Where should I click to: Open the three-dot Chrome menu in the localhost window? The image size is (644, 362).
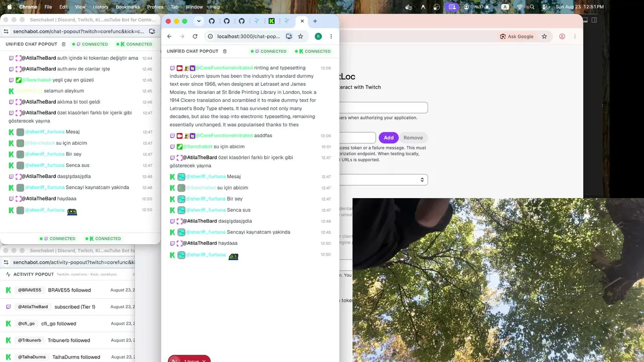331,36
